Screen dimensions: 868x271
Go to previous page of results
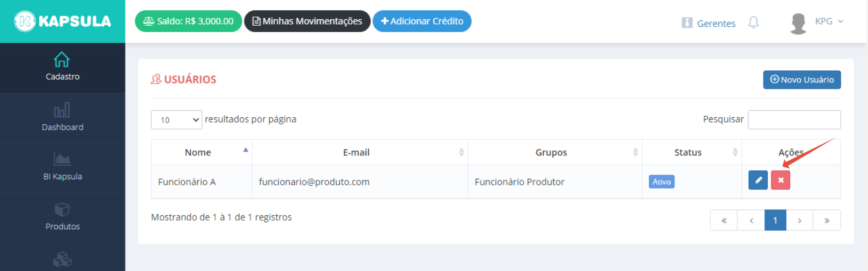(x=751, y=220)
